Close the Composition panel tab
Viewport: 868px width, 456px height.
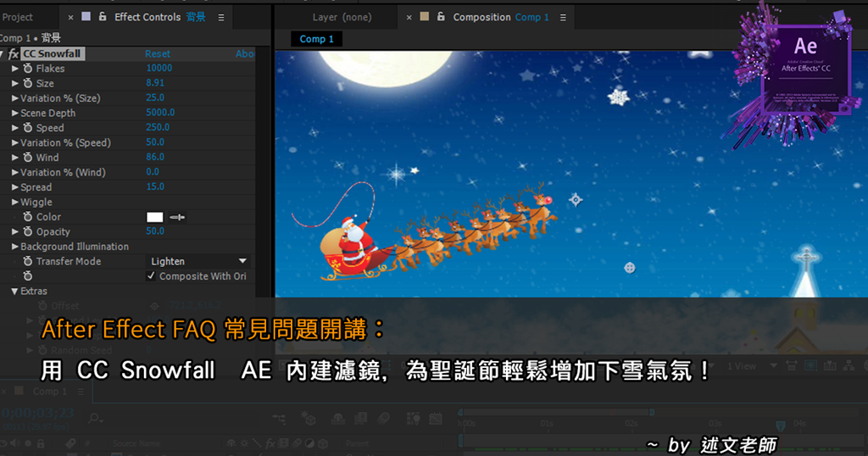click(x=409, y=18)
